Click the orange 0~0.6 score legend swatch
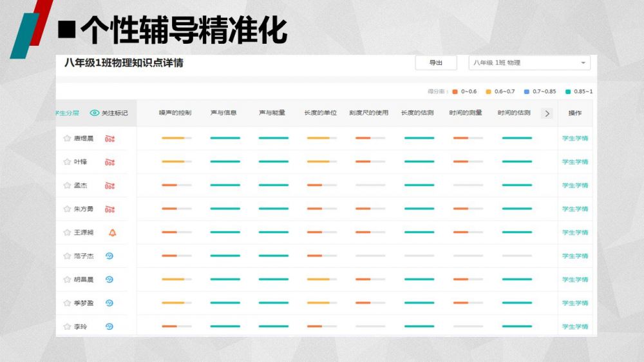This screenshot has height=362, width=644. coord(455,91)
